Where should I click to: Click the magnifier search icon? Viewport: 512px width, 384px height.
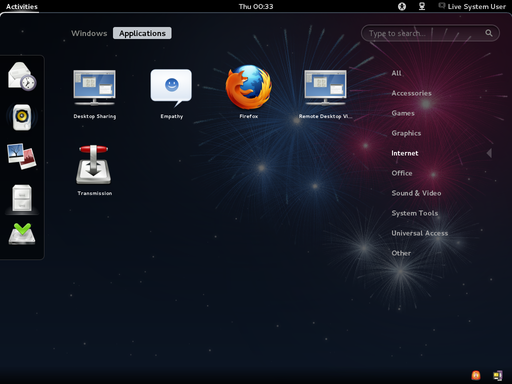click(x=489, y=33)
